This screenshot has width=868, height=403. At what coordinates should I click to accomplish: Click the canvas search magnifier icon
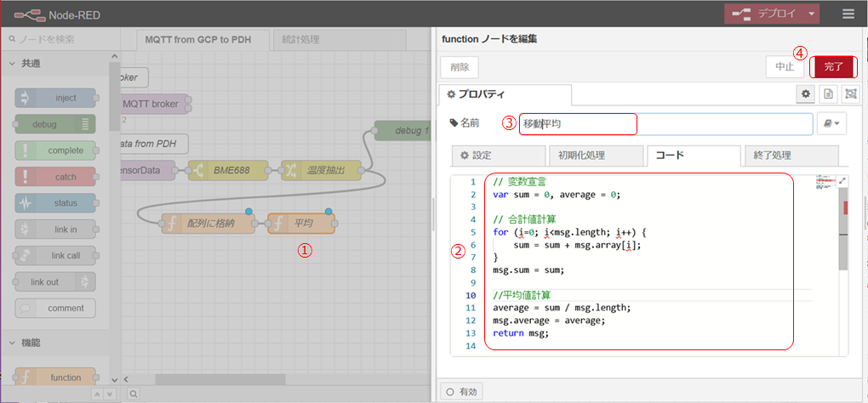134,393
